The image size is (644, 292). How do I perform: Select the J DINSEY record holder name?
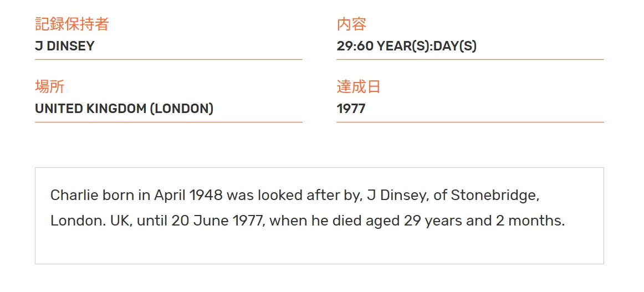pos(64,46)
